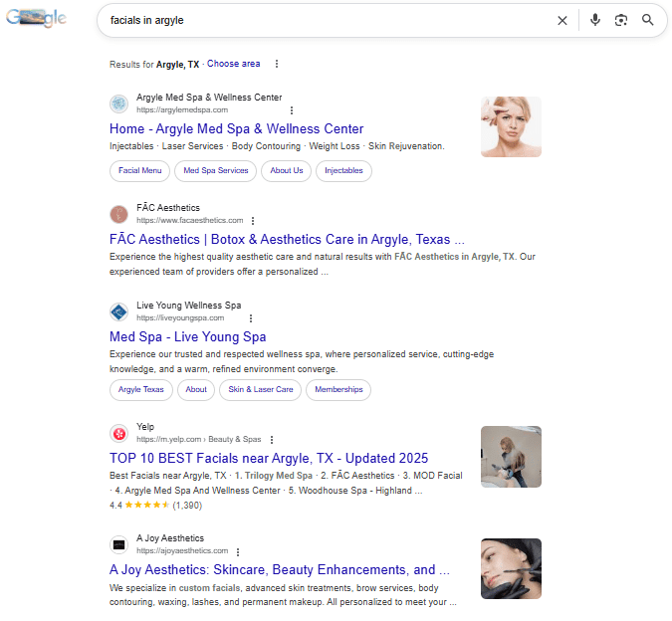Click the Med Spa Services chip
This screenshot has height=621, width=672.
(x=216, y=171)
